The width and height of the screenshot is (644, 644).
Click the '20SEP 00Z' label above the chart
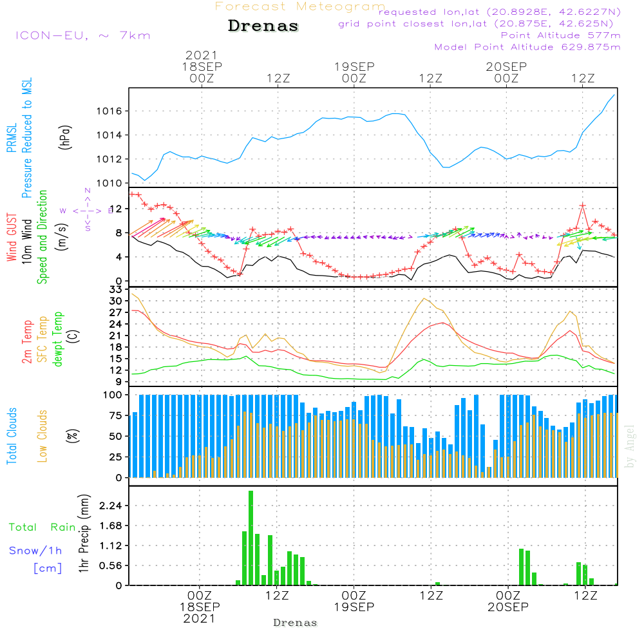[506, 72]
